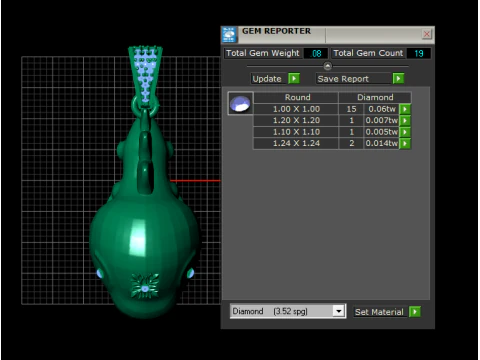The height and width of the screenshot is (360, 480).
Task: Click the Diamond column header
Action: point(375,97)
